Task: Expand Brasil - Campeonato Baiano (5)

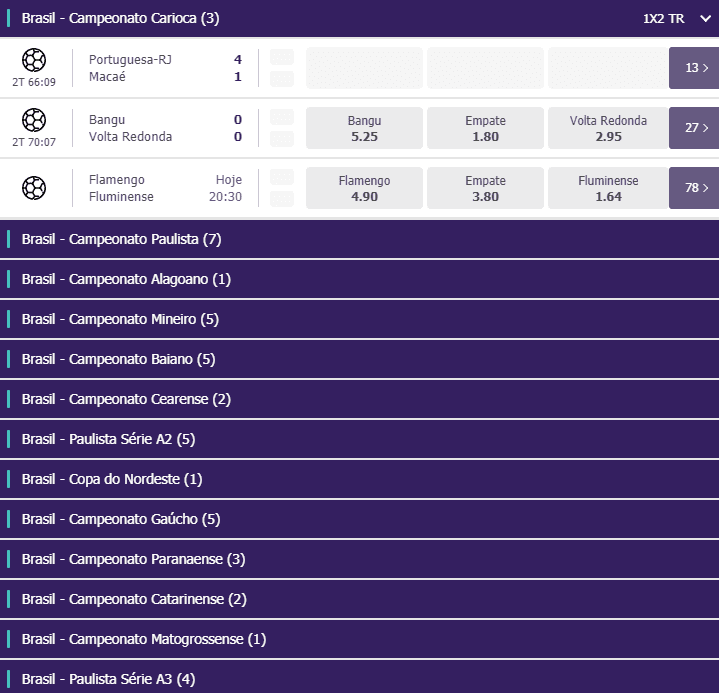Action: click(360, 359)
